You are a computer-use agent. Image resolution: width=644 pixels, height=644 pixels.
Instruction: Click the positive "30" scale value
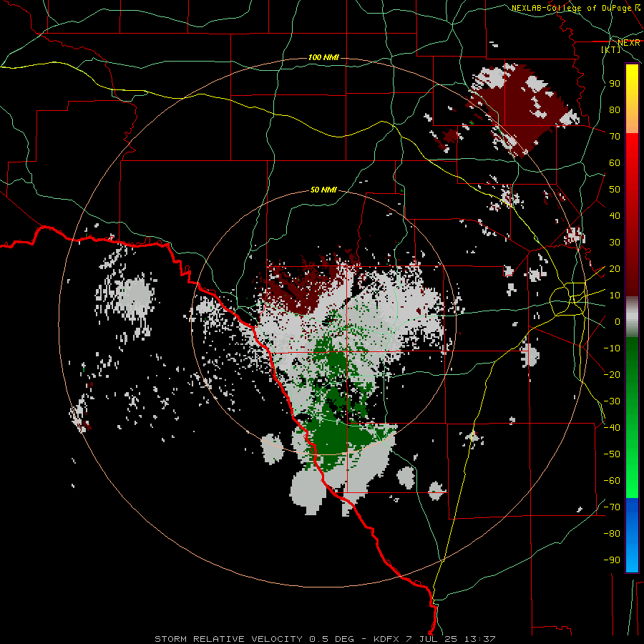615,243
